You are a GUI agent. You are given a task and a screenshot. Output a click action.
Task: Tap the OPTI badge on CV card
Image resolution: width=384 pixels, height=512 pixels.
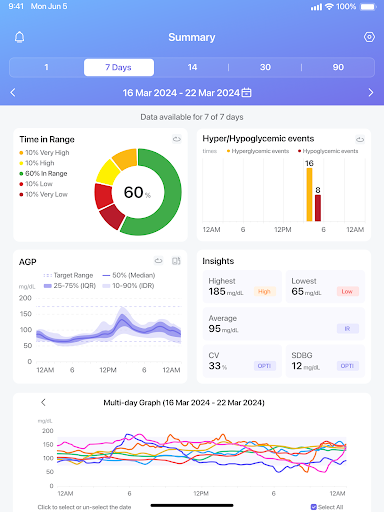(264, 366)
